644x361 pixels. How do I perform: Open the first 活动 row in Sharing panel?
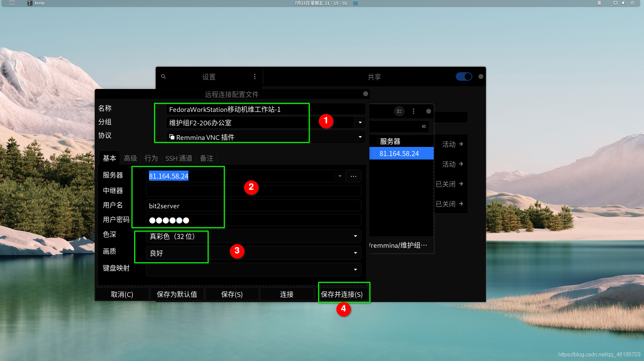click(x=452, y=144)
